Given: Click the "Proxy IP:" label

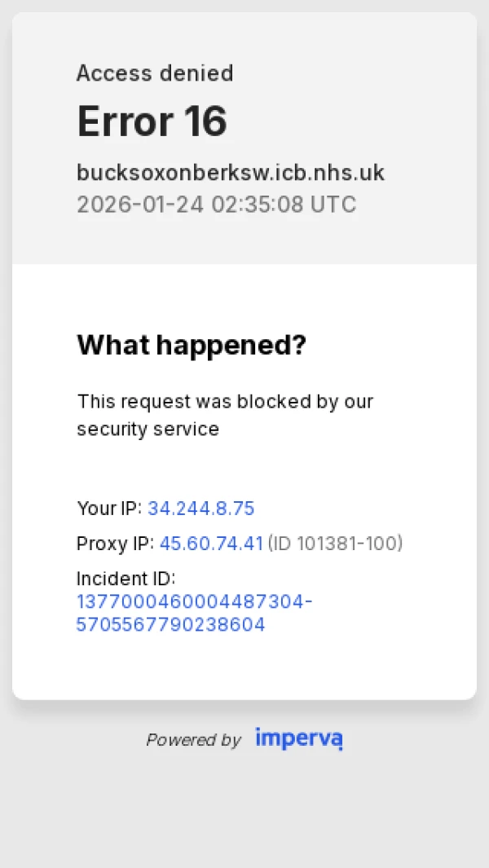Looking at the screenshot, I should click(115, 544).
